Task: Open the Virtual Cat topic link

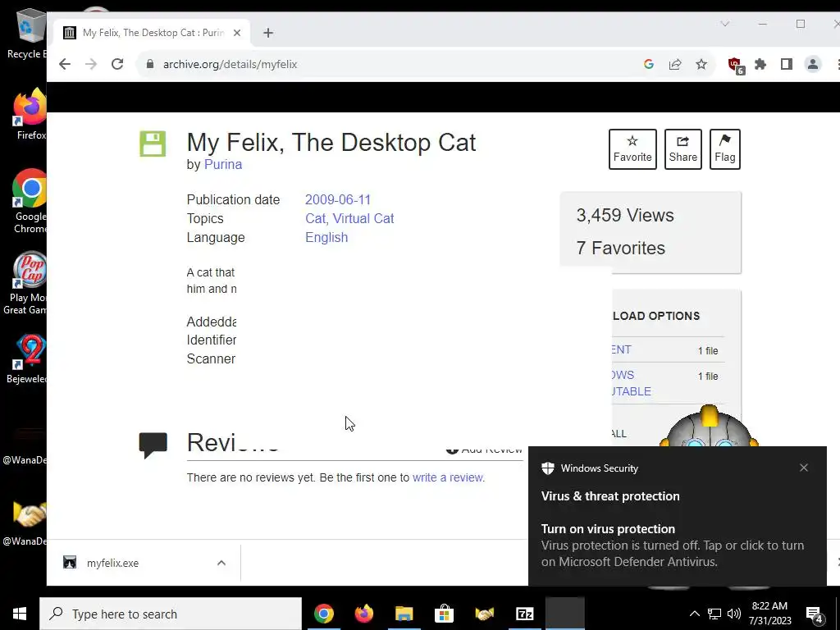Action: pos(363,218)
